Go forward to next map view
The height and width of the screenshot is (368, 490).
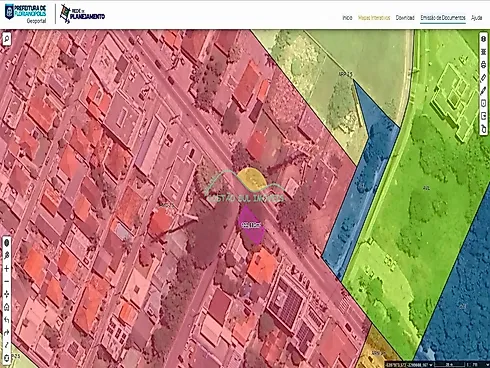[x=7, y=332]
